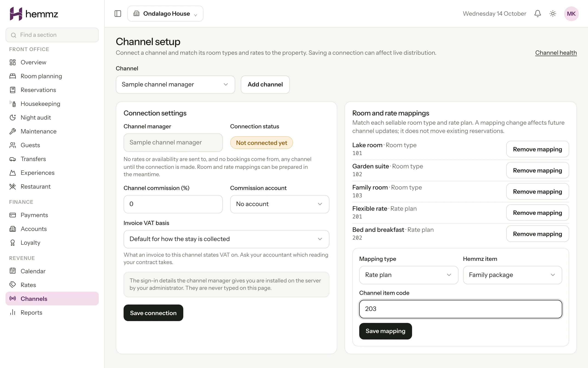
Task: Click the Accounts building icon
Action: click(x=13, y=229)
